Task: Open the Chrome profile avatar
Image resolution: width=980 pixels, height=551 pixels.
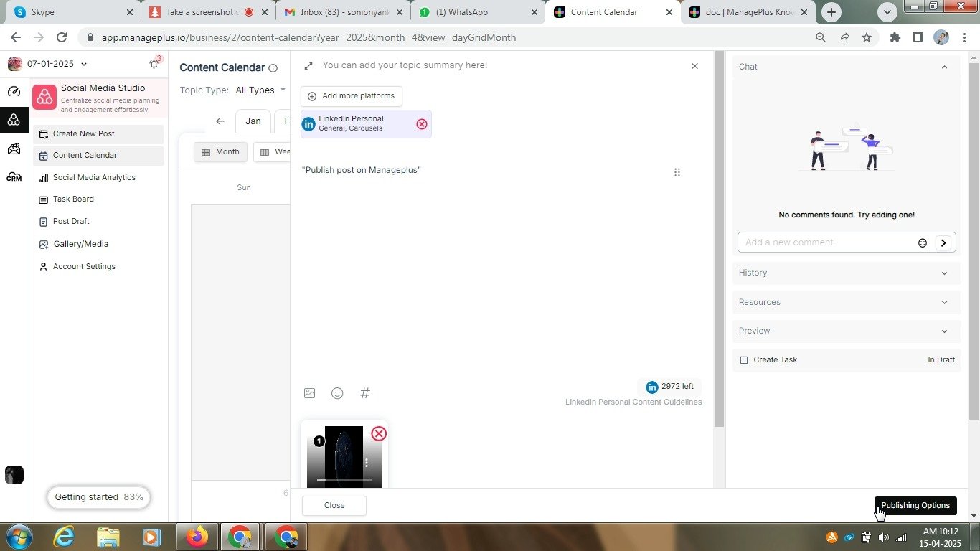Action: (941, 37)
